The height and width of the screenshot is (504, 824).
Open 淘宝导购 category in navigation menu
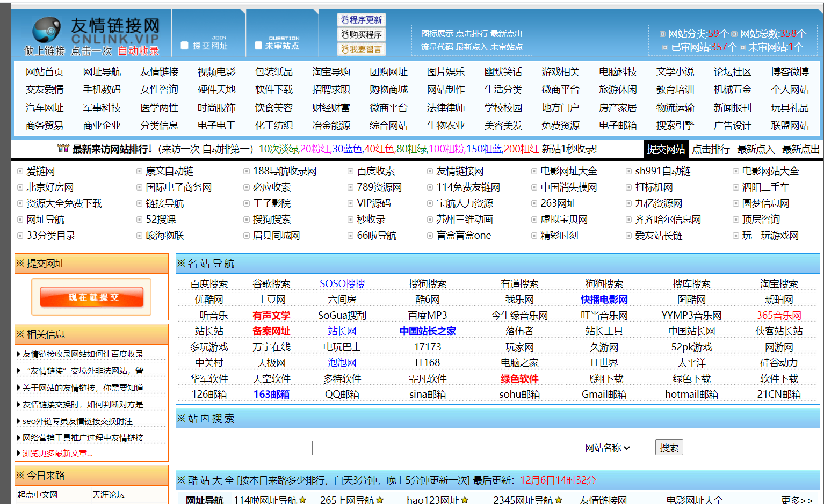pos(331,72)
